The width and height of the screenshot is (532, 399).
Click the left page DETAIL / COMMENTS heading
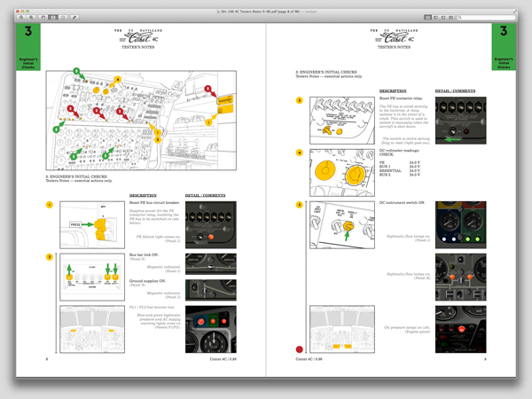(x=206, y=195)
